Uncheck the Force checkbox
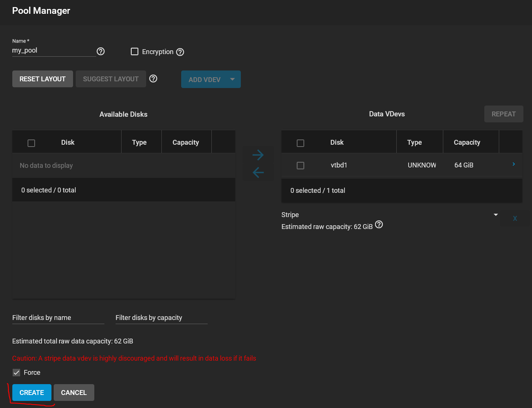Screen dimensions: 532x408 (16, 373)
